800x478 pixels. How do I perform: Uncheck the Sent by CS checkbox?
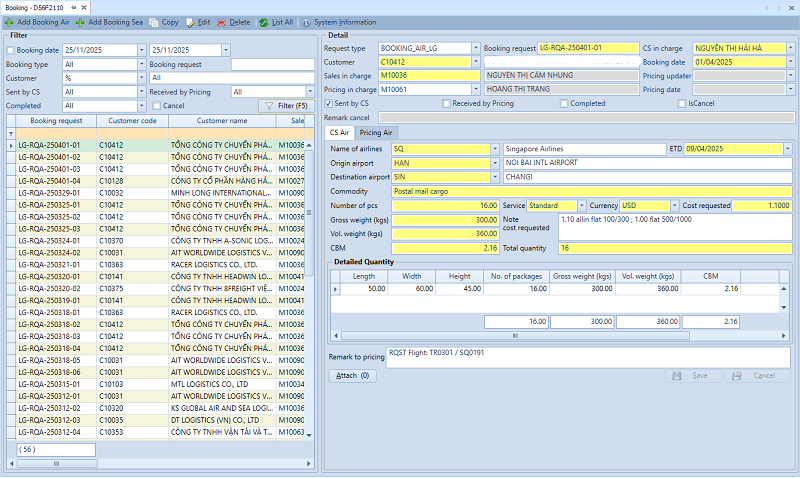click(x=329, y=103)
